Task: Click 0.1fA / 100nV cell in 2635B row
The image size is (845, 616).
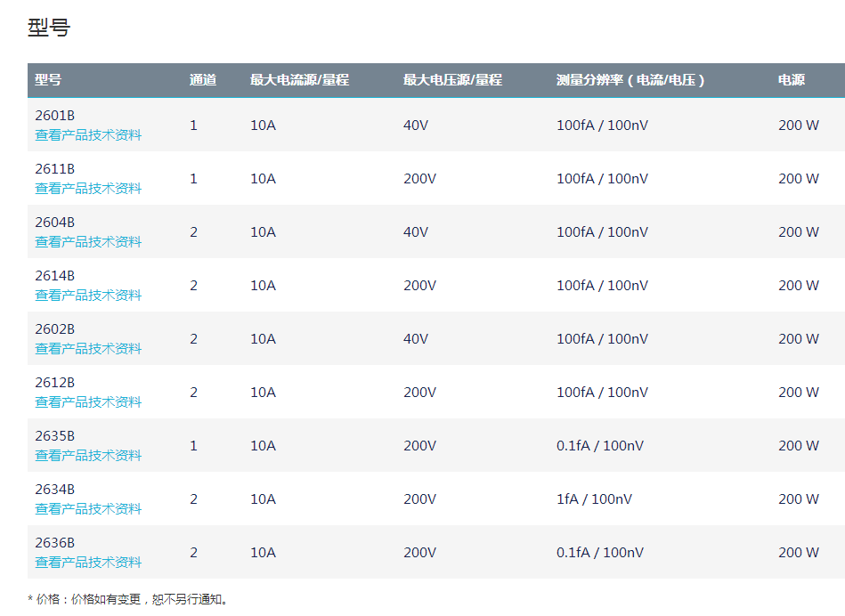Action: (600, 445)
